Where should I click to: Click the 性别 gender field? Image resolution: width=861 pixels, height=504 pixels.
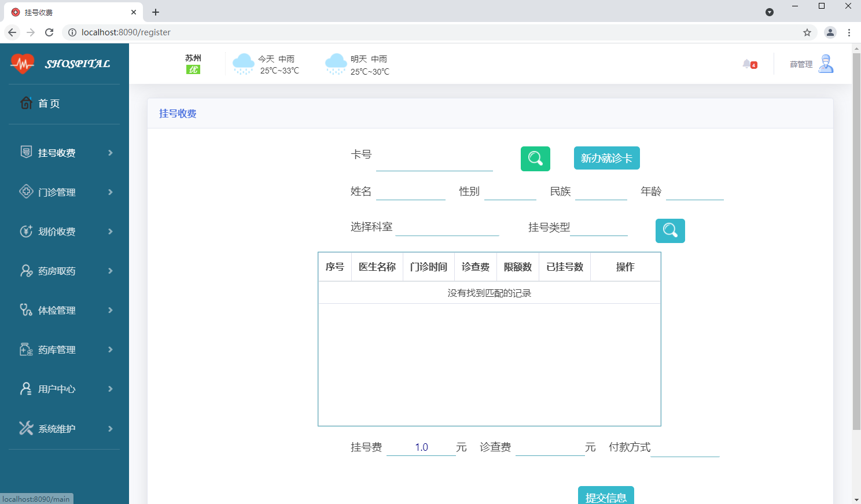[x=510, y=192]
